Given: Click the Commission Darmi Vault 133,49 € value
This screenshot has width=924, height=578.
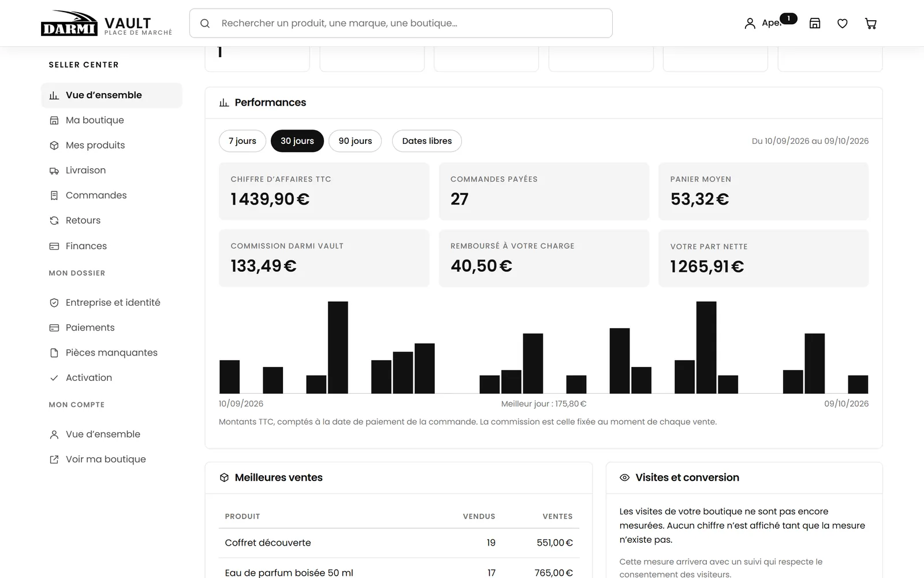Looking at the screenshot, I should point(263,266).
